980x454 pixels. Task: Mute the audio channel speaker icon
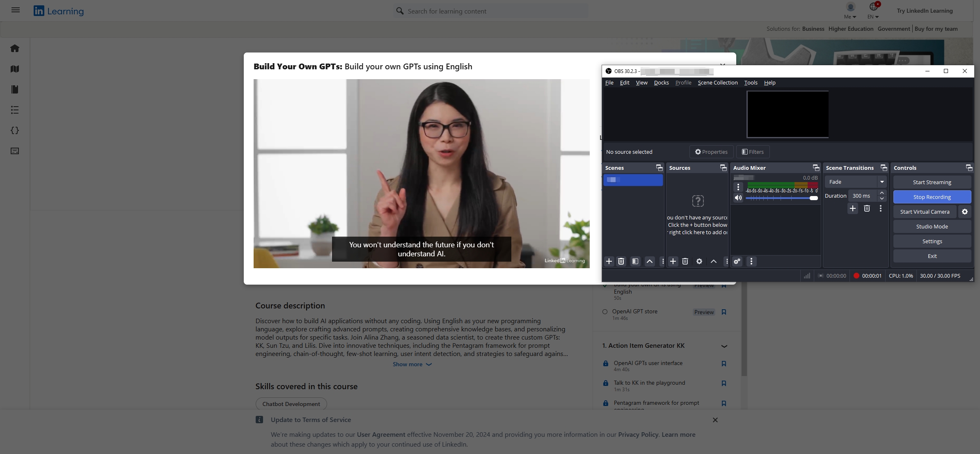[x=738, y=198]
